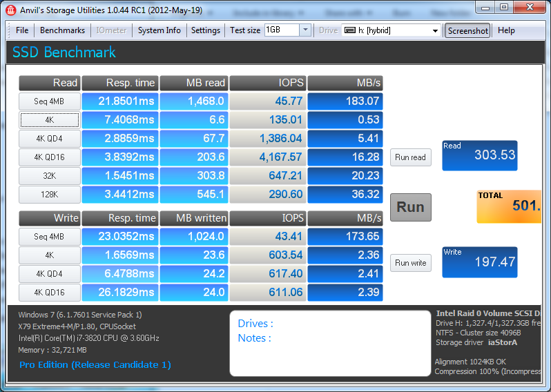Open the System Info menu

159,30
